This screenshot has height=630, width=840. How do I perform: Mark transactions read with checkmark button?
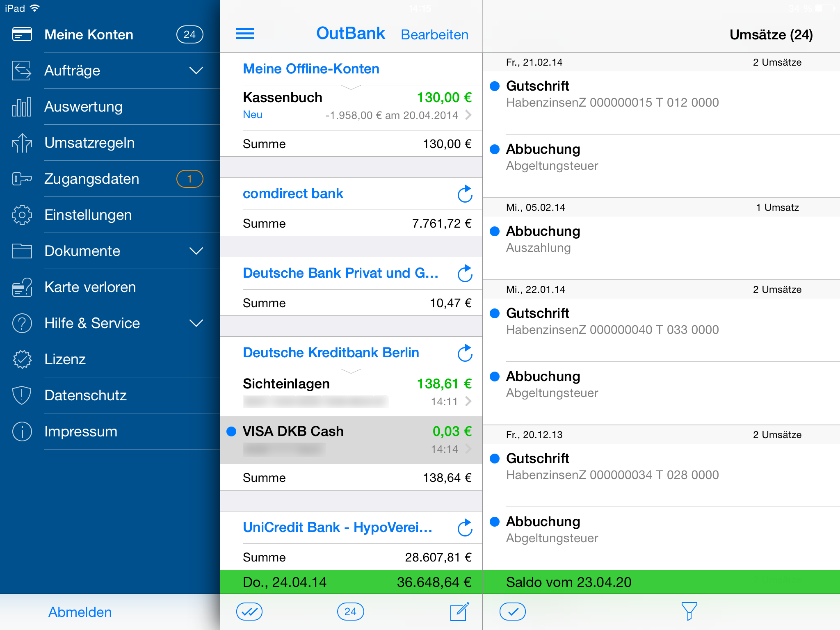pos(512,612)
